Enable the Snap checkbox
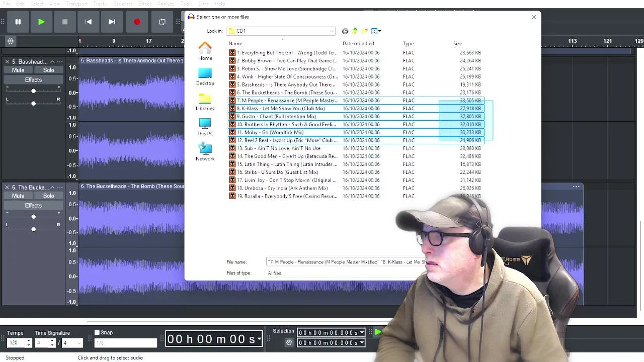Viewport: 644px width, 362px height. pos(97,332)
